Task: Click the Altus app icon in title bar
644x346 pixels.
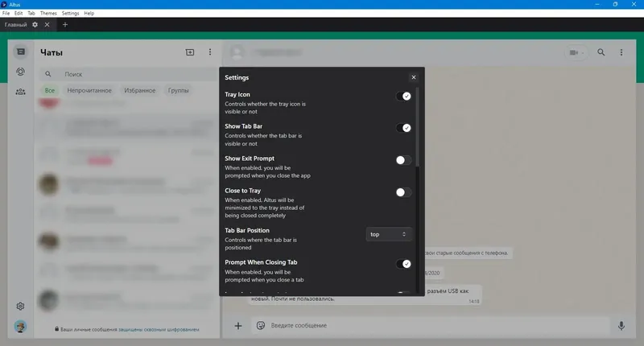Action: click(4, 4)
